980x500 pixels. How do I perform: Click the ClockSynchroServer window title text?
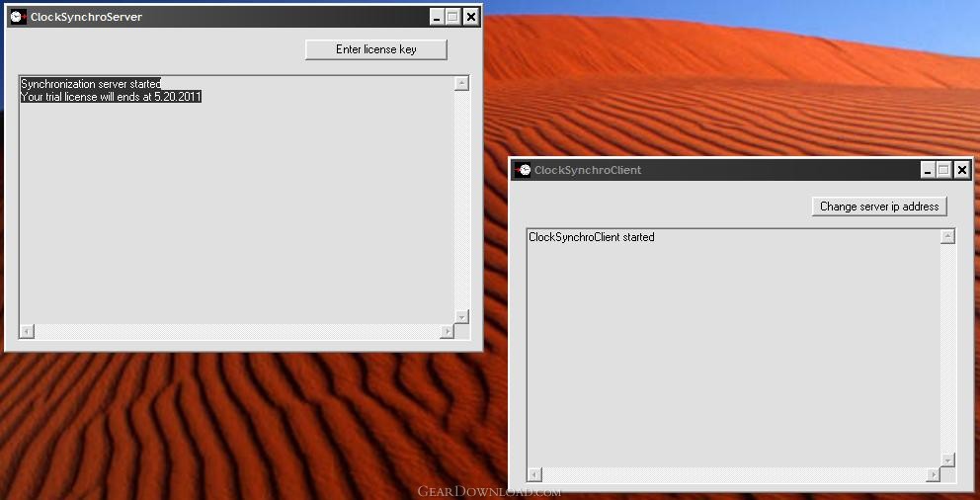click(x=86, y=17)
